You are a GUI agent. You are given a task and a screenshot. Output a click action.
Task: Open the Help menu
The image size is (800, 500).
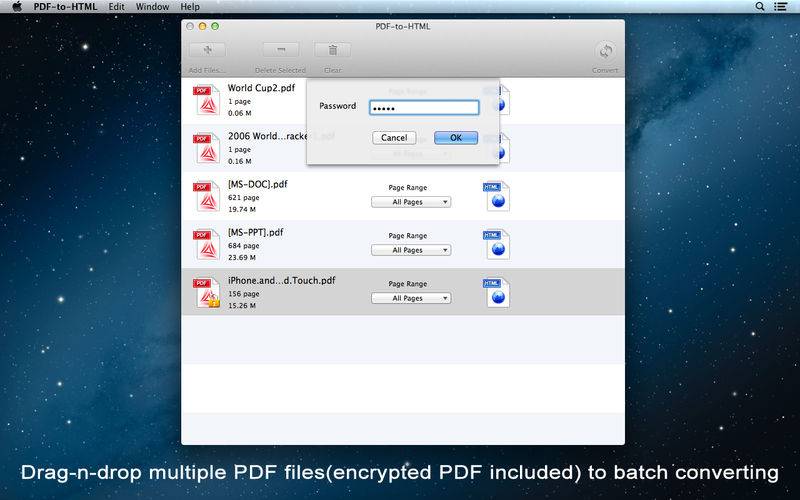coord(190,7)
